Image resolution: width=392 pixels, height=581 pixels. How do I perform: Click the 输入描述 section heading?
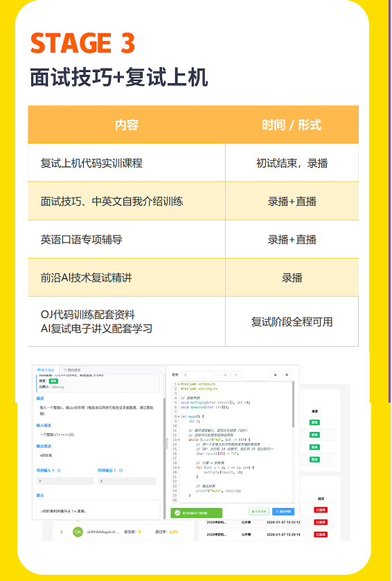click(x=44, y=426)
